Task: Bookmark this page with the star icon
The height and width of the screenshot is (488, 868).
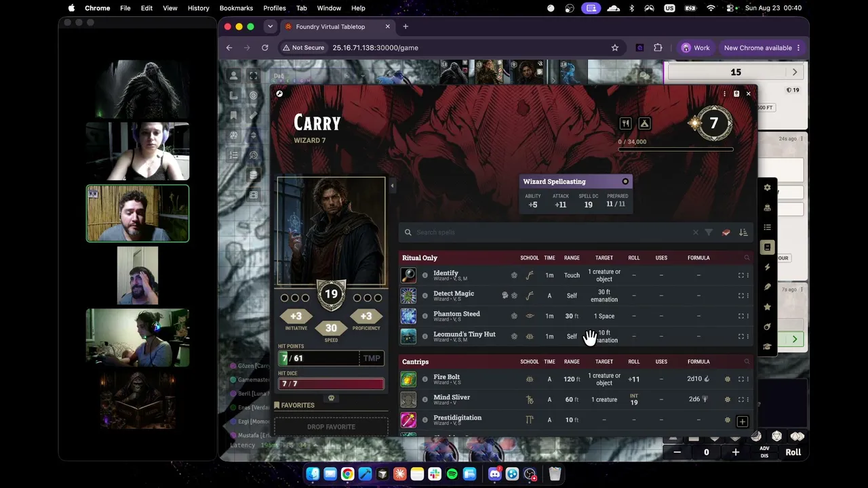Action: pos(615,47)
